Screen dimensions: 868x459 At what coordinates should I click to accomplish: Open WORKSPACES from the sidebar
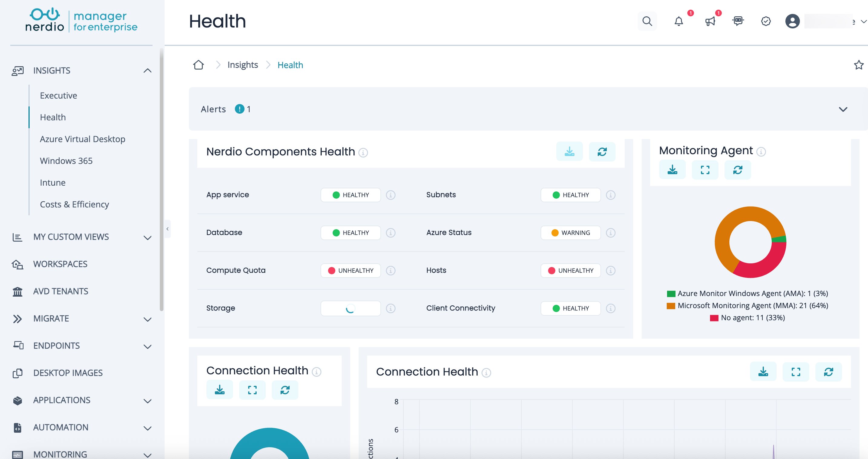(60, 264)
